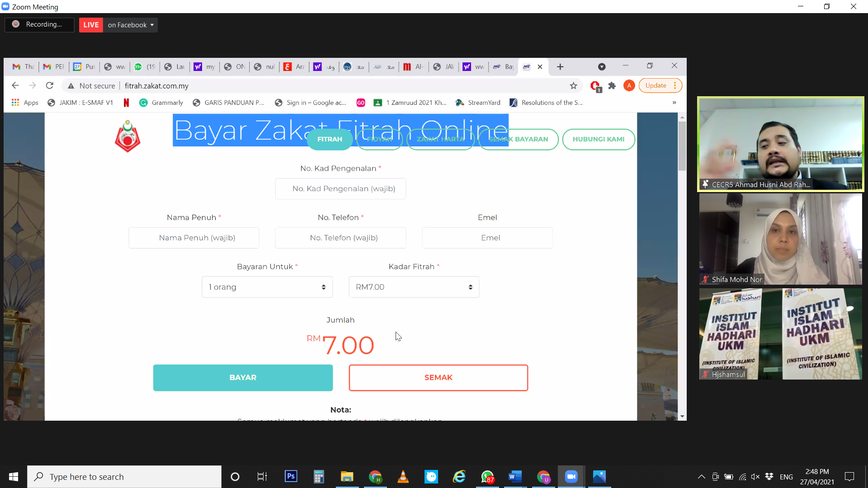
Task: Click the bookmark star icon in address bar
Action: pyautogui.click(x=573, y=86)
